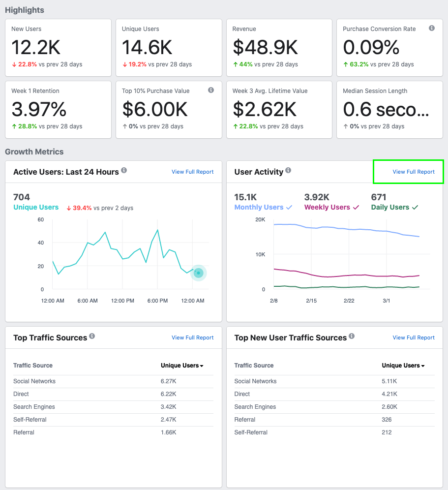Open the User Activity full report
This screenshot has width=448, height=490.
click(x=413, y=172)
